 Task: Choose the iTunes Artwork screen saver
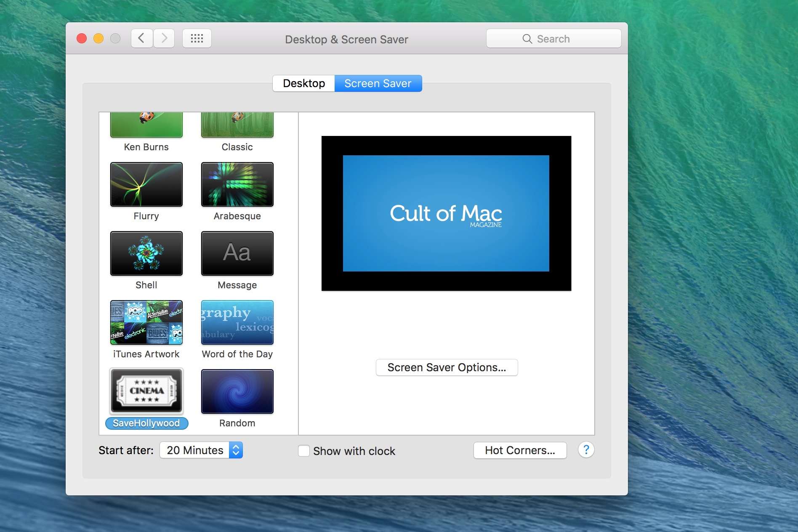click(x=146, y=322)
